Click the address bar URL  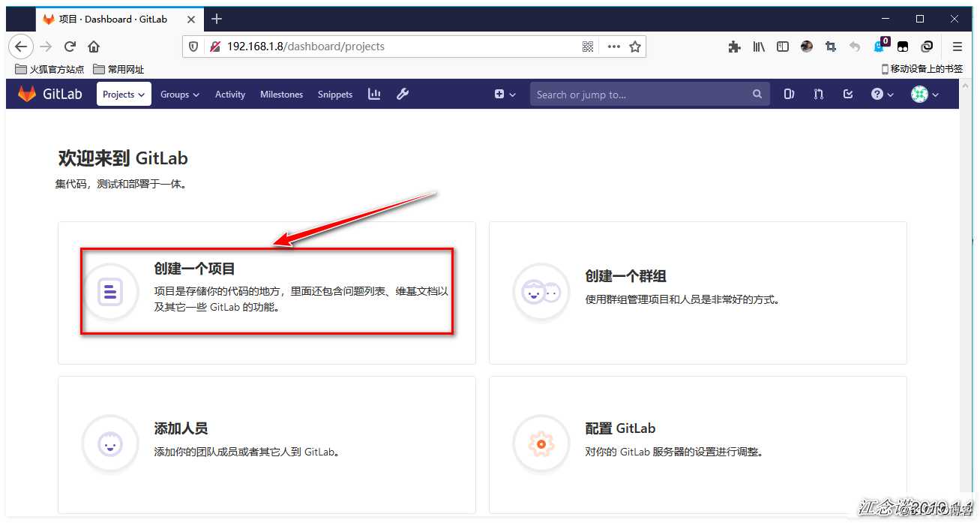point(306,47)
